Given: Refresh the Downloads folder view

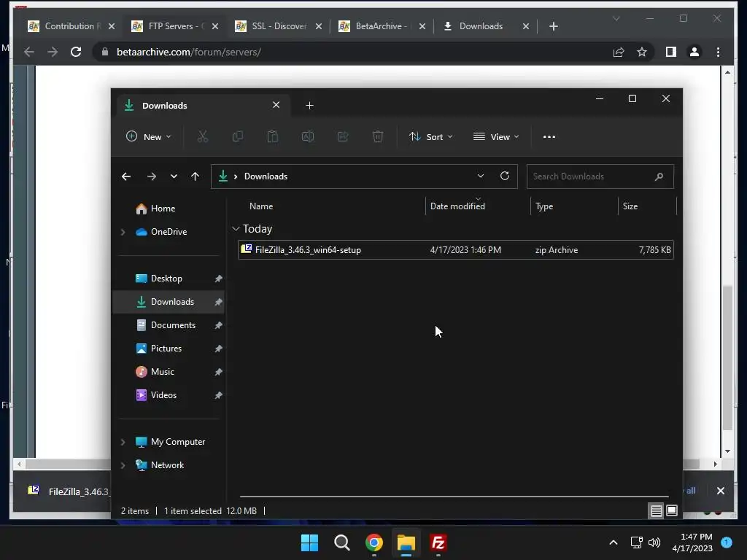Looking at the screenshot, I should click(505, 176).
